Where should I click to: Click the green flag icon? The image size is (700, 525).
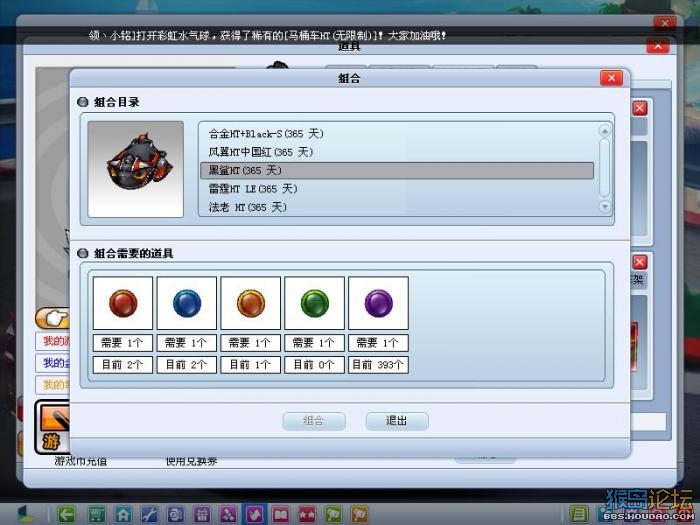tap(333, 514)
